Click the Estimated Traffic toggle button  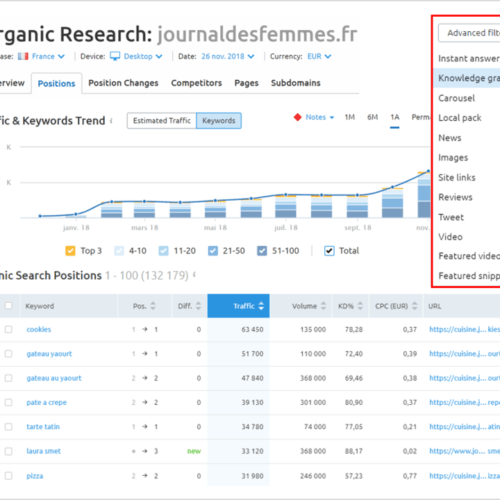(162, 121)
